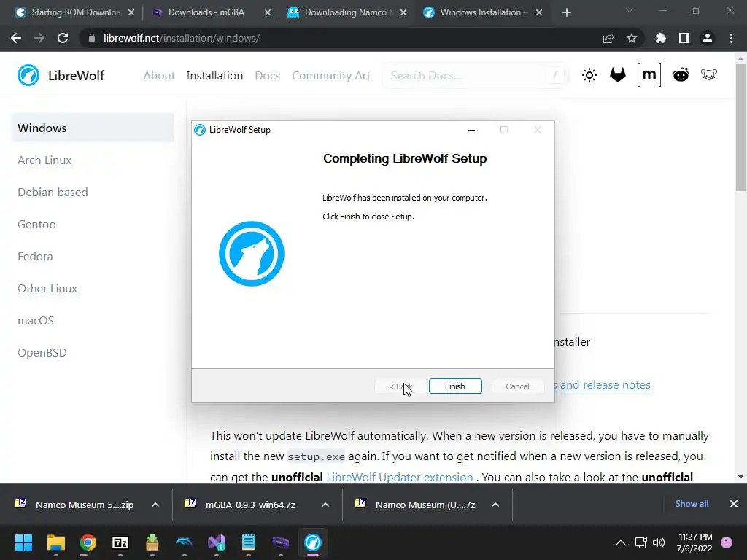Open the Reddit icon link
747x560 pixels.
pos(681,75)
